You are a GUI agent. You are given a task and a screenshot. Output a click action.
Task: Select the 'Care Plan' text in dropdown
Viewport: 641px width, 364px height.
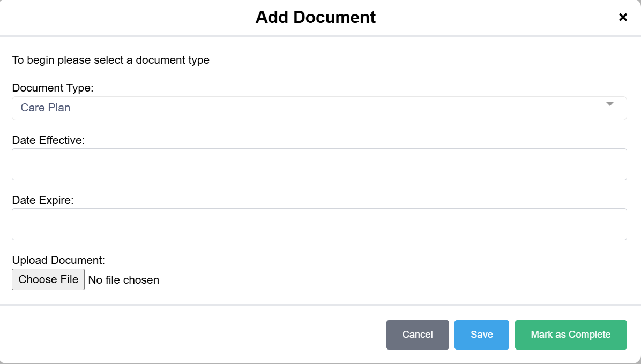coord(46,108)
